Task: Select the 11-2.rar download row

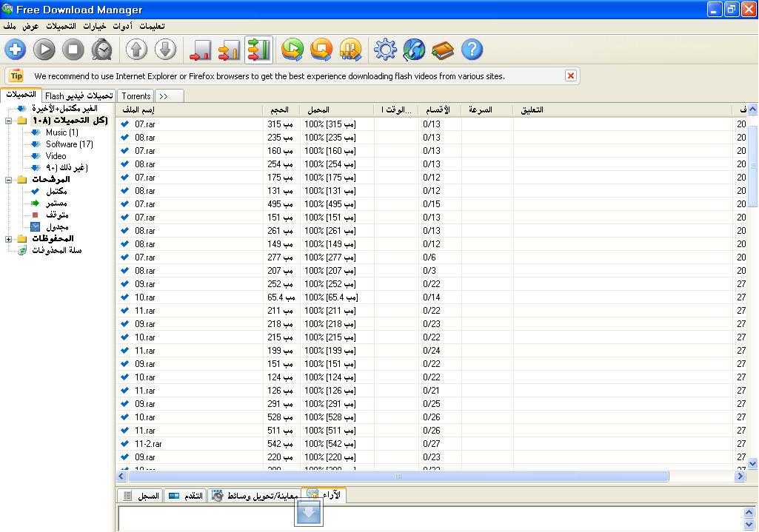Action: 431,443
